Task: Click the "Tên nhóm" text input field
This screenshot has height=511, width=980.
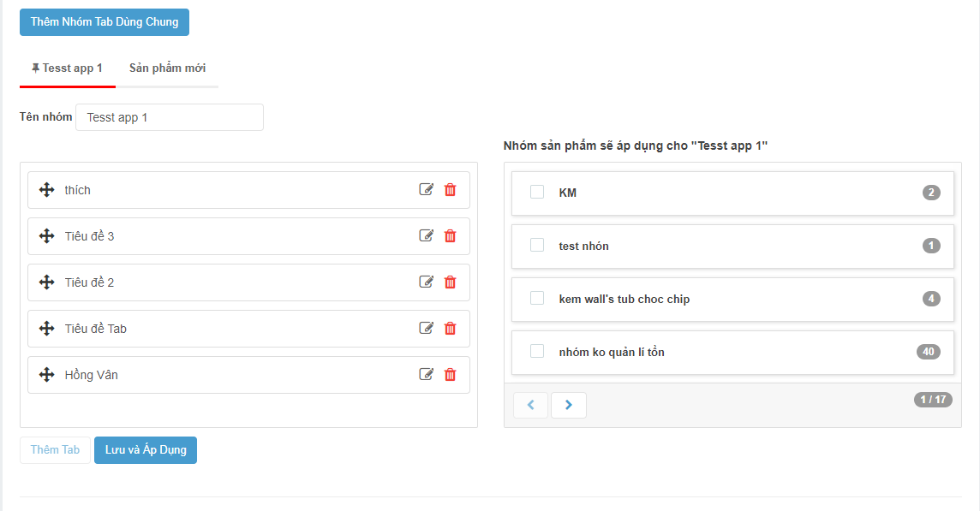Action: (x=170, y=117)
